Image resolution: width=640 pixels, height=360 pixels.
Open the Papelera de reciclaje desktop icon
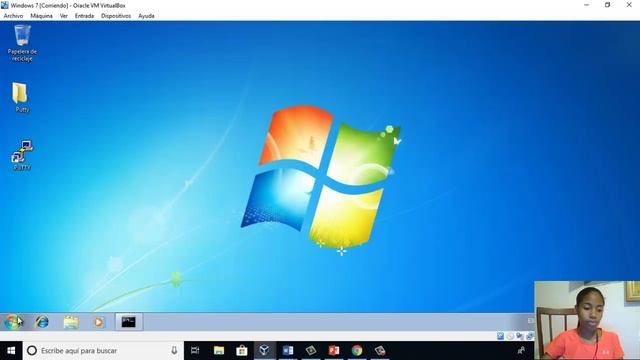pos(22,43)
